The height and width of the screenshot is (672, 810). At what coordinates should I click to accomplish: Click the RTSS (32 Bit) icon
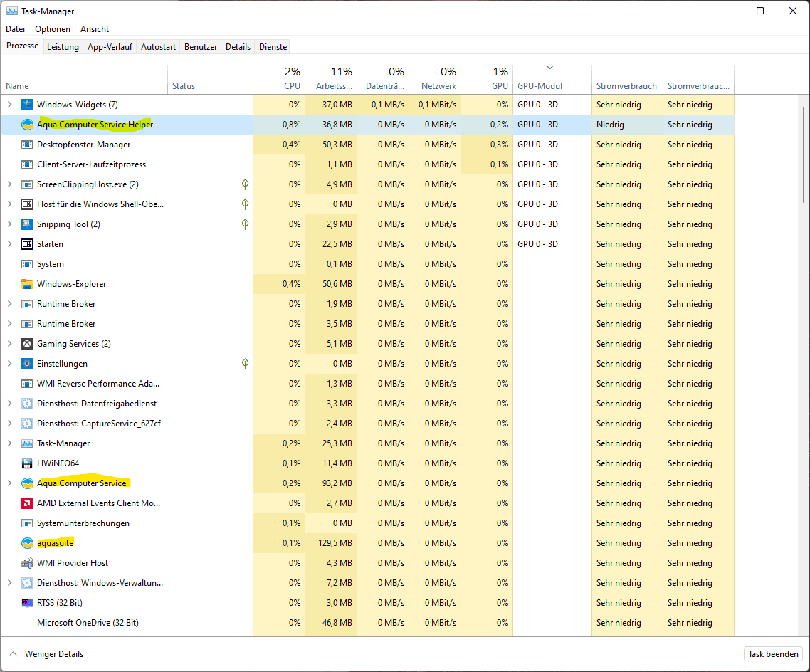pyautogui.click(x=27, y=603)
